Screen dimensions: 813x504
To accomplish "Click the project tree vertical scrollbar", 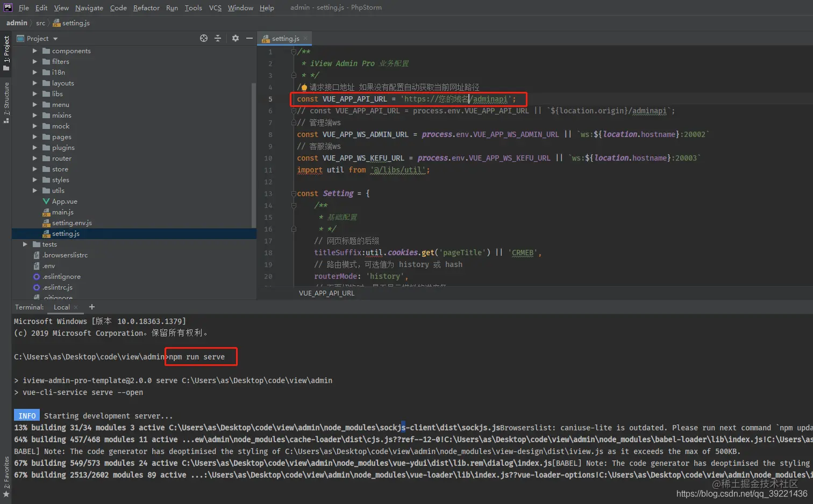I will [x=253, y=156].
